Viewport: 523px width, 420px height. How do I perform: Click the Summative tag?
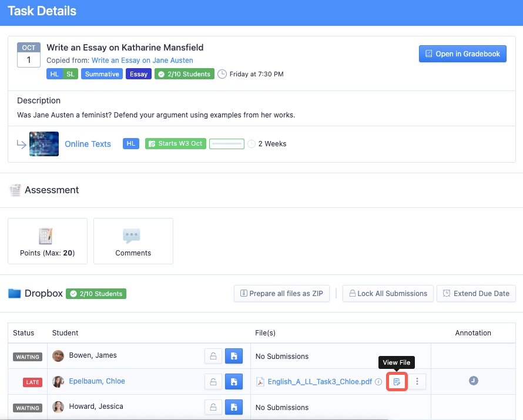[x=102, y=74]
